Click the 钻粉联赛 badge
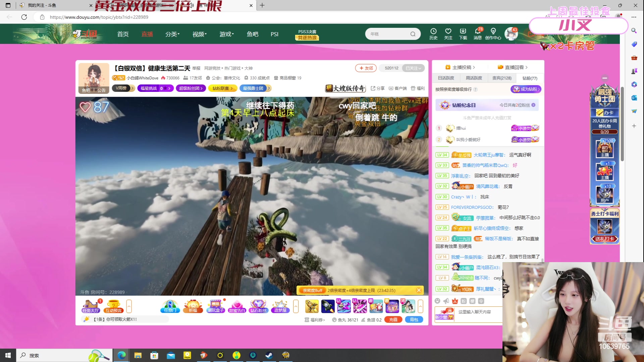This screenshot has width=644, height=362. pyautogui.click(x=223, y=88)
